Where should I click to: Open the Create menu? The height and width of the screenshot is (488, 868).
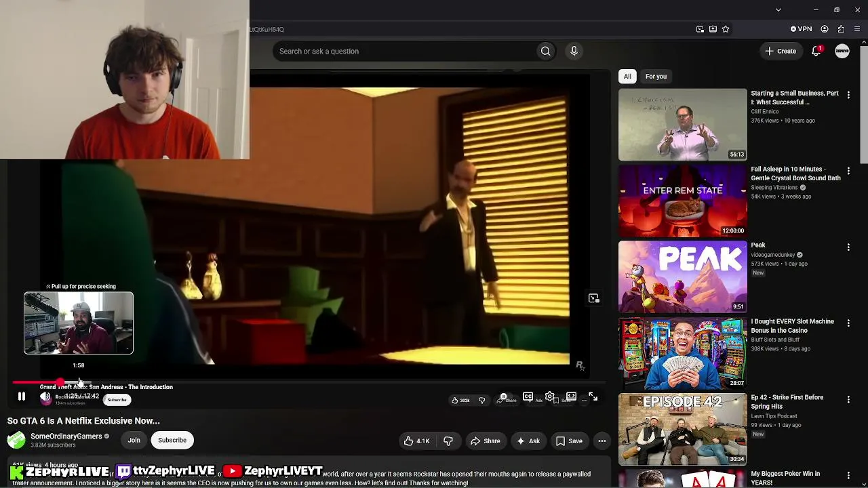point(781,51)
